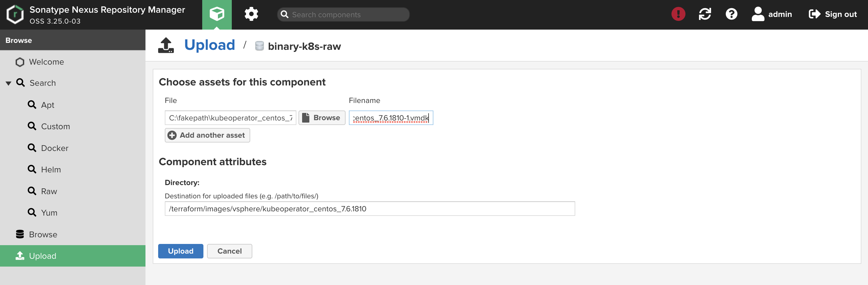Click the refresh icon in the header
This screenshot has height=285, width=868.
[x=705, y=14]
